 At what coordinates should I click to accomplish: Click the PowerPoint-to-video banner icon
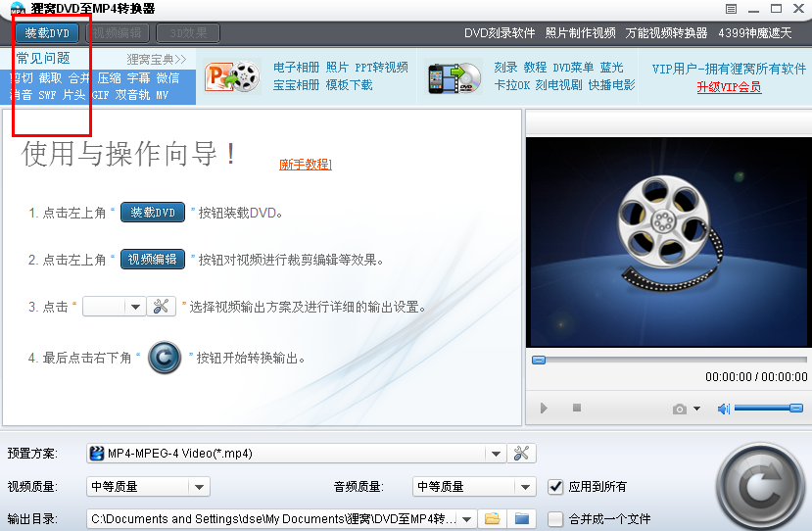click(231, 76)
